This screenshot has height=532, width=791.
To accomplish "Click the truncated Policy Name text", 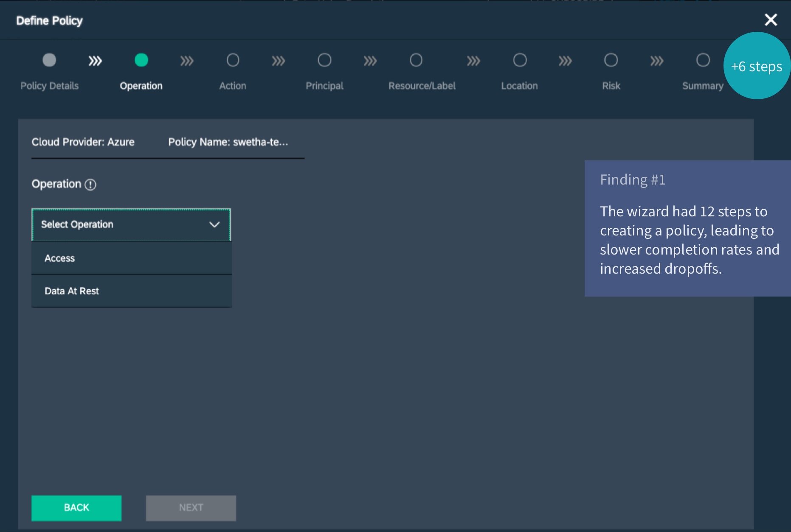I will (228, 142).
